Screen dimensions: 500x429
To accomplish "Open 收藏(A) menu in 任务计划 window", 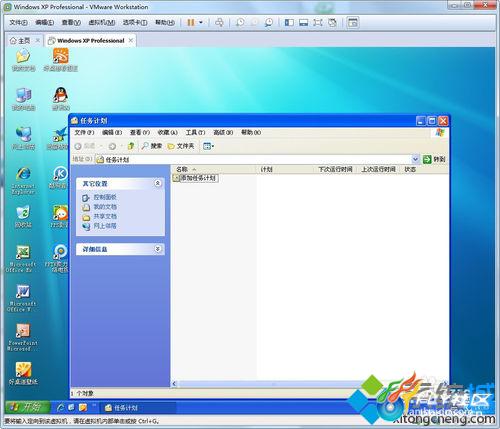I will tap(167, 132).
